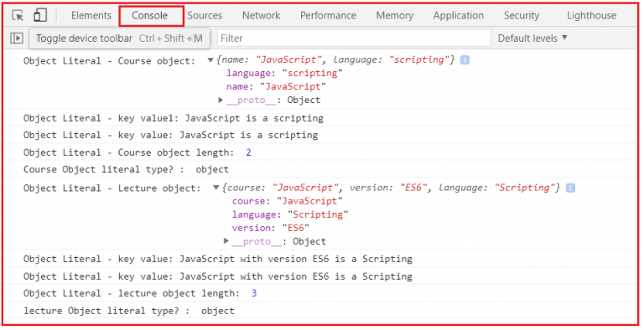Show the console sidebar panel icon
Image resolution: width=644 pixels, height=330 pixels.
[17, 39]
